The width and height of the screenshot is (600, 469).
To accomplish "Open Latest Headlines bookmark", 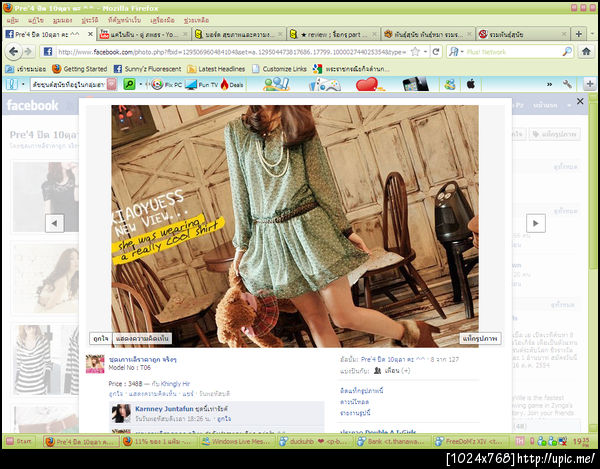I will point(216,69).
